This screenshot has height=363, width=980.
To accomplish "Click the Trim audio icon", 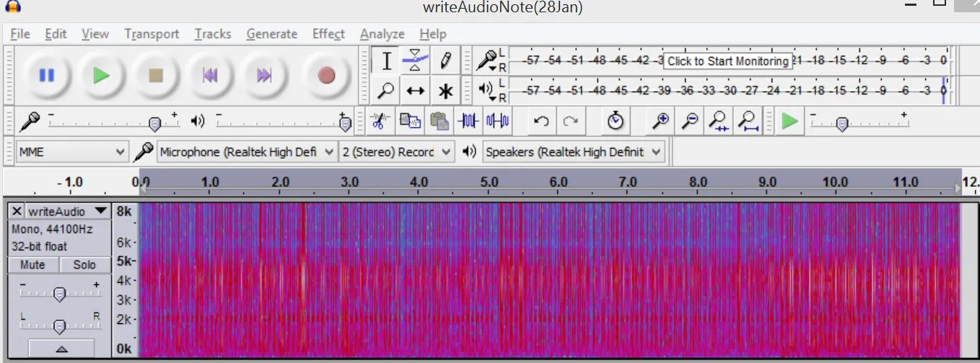I will (x=468, y=121).
